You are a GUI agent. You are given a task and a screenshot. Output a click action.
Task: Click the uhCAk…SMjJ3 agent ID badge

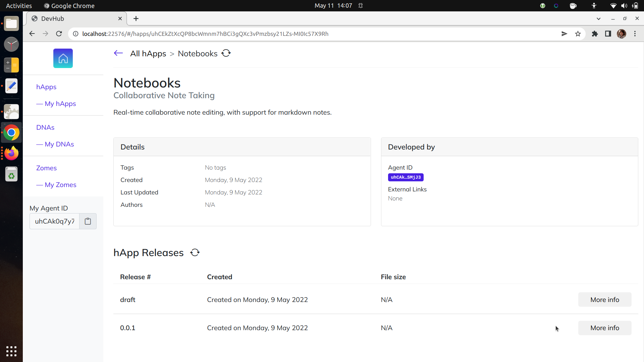406,177
